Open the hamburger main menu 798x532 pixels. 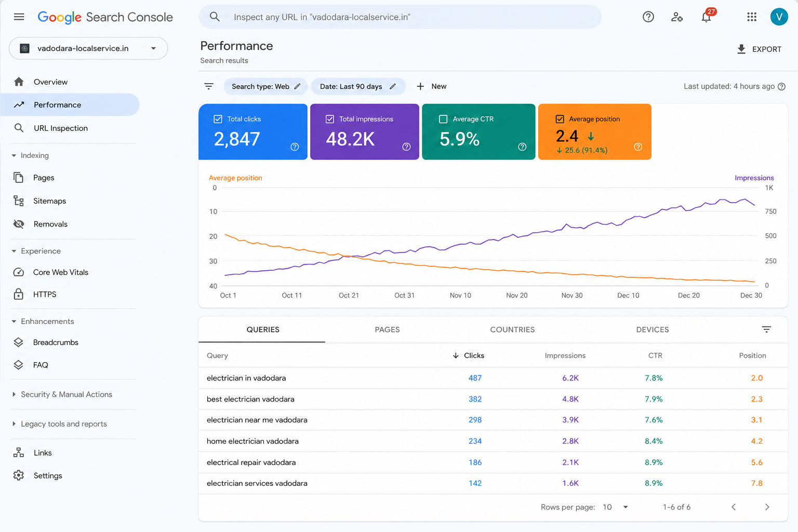[19, 17]
